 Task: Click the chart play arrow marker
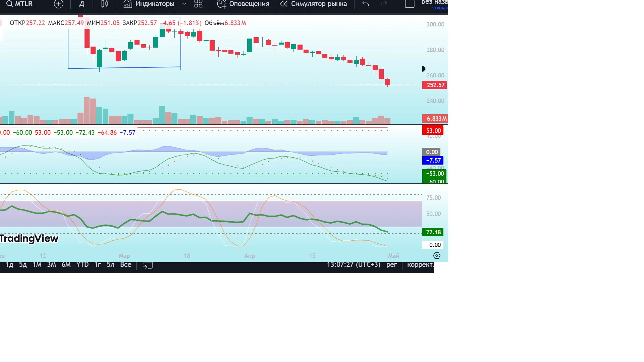pos(424,69)
